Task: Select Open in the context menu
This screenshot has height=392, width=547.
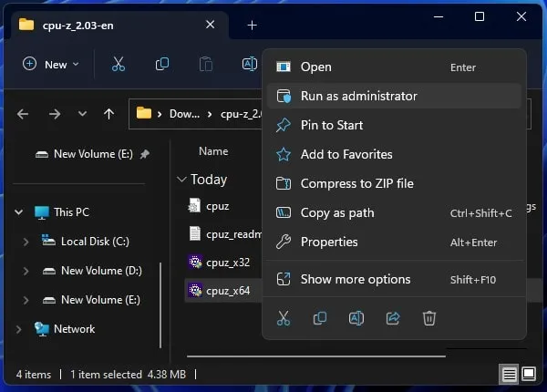Action: [394, 67]
